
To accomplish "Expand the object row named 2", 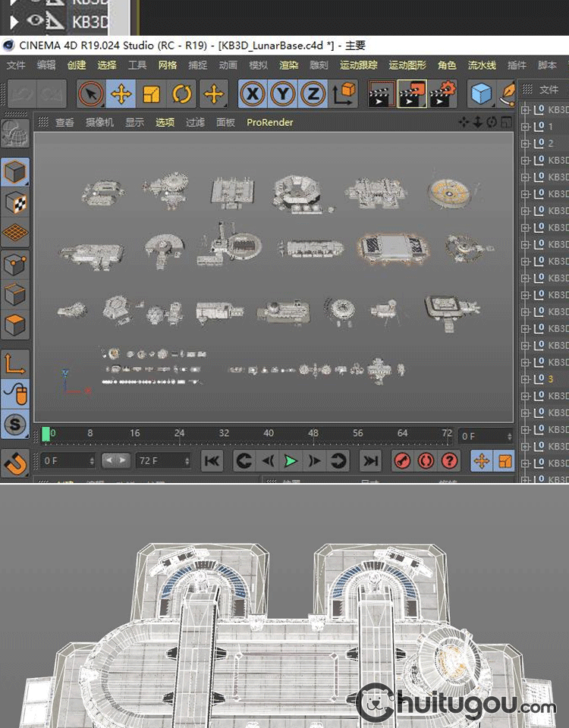I will coord(525,143).
